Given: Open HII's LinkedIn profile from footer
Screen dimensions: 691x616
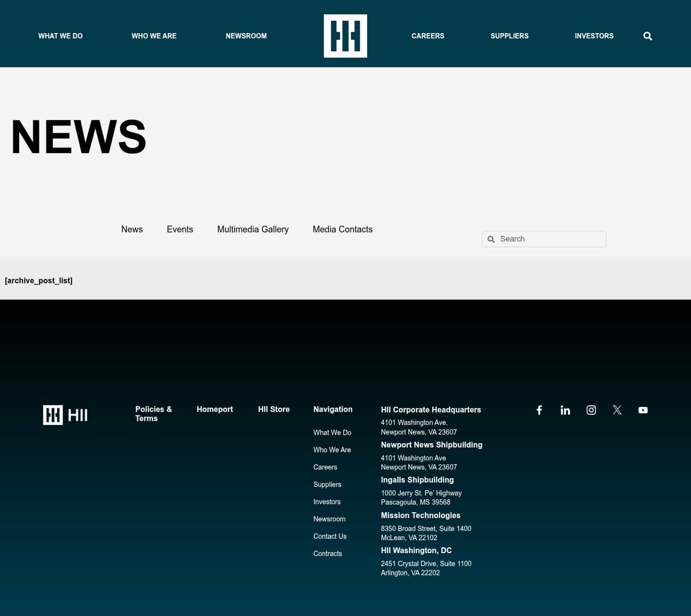Looking at the screenshot, I should (x=565, y=410).
